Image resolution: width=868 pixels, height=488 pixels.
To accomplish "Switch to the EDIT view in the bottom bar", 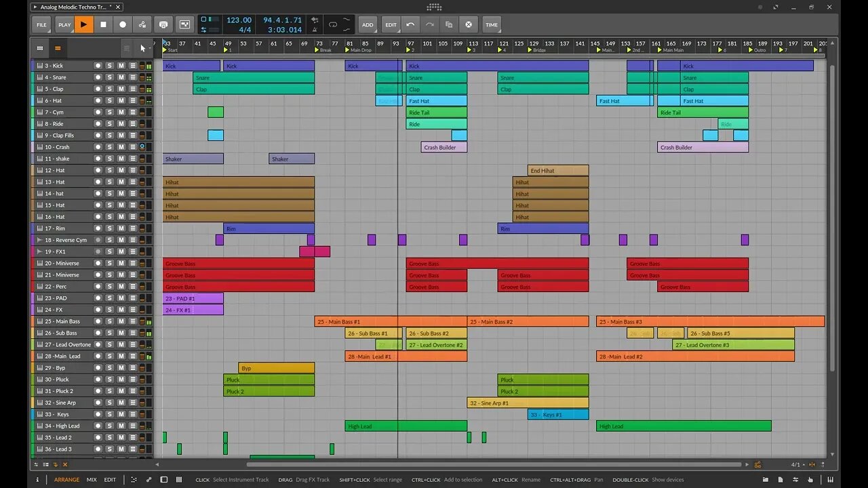I will pos(110,480).
